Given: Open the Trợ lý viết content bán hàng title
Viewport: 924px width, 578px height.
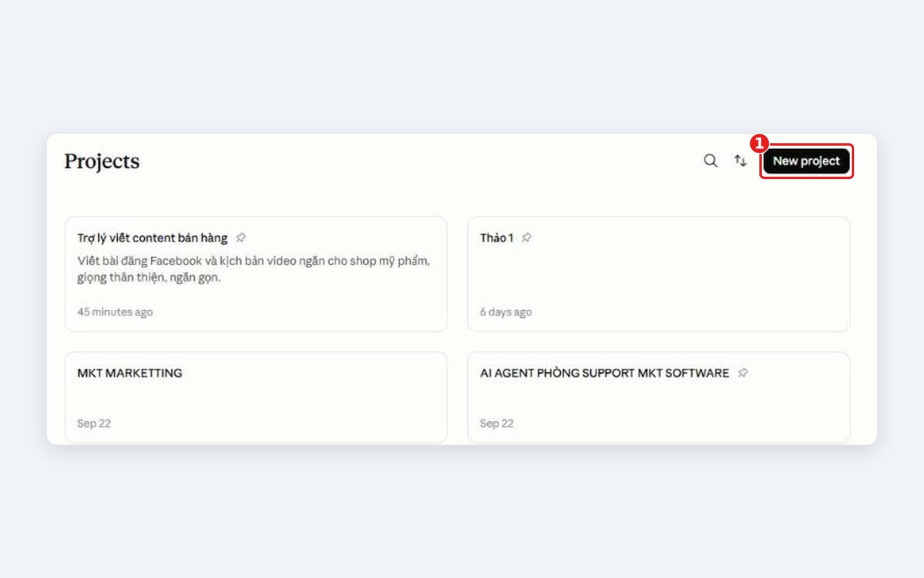Looking at the screenshot, I should pos(152,238).
